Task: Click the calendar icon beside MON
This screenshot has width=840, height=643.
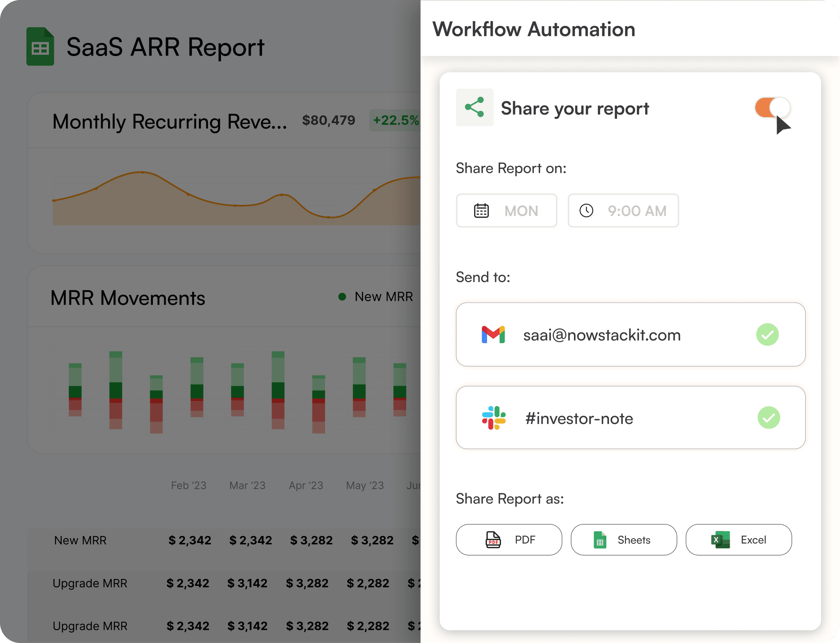Action: coord(481,211)
